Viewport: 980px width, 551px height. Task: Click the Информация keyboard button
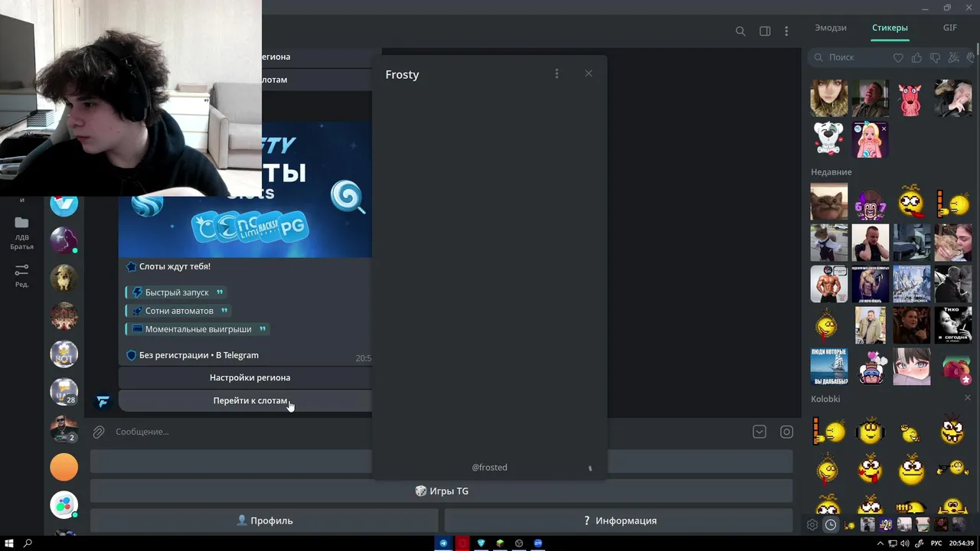click(x=619, y=520)
